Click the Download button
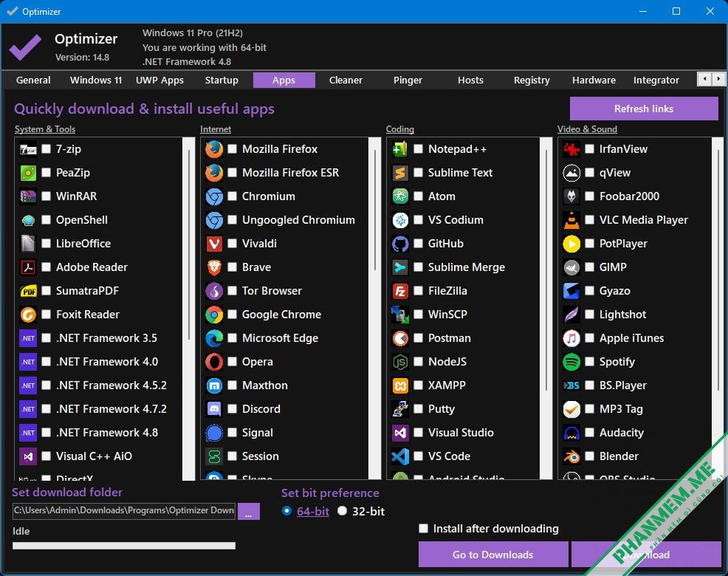The width and height of the screenshot is (728, 576). pyautogui.click(x=646, y=555)
